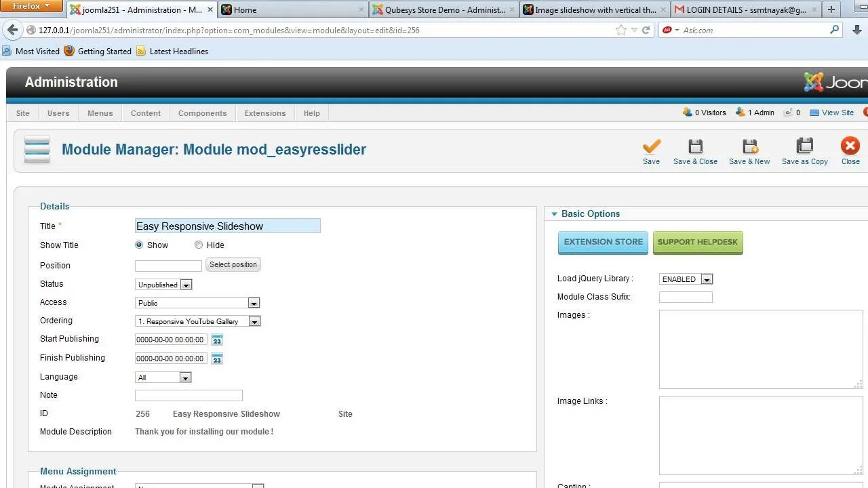
Task: Click the bookmark star in address bar
Action: [x=621, y=30]
